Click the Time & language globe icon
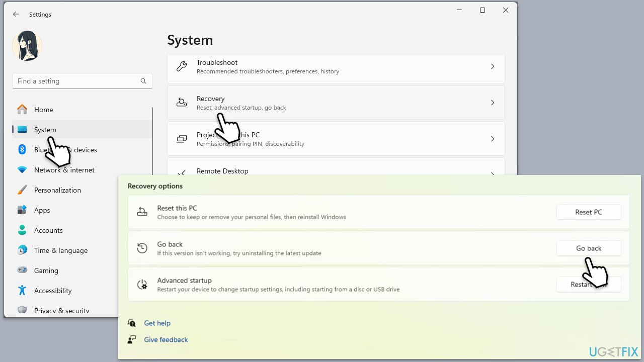Viewport: 644px width, 362px height. pos(22,250)
